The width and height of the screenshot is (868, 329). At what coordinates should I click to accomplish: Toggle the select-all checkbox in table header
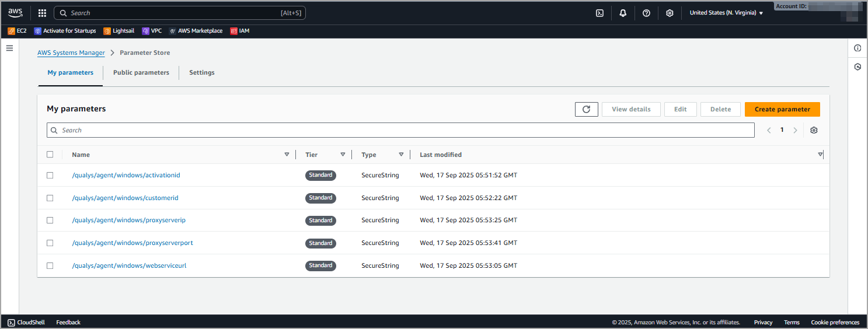point(50,155)
